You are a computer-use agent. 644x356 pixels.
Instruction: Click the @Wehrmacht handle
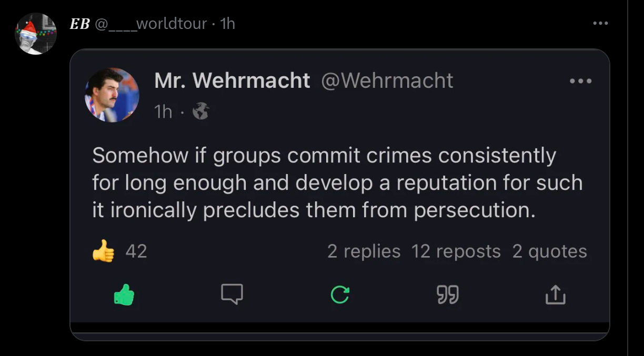[387, 81]
